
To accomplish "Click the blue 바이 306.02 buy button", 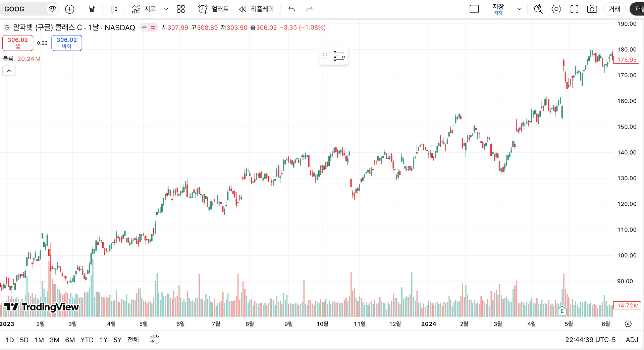I will click(x=67, y=43).
